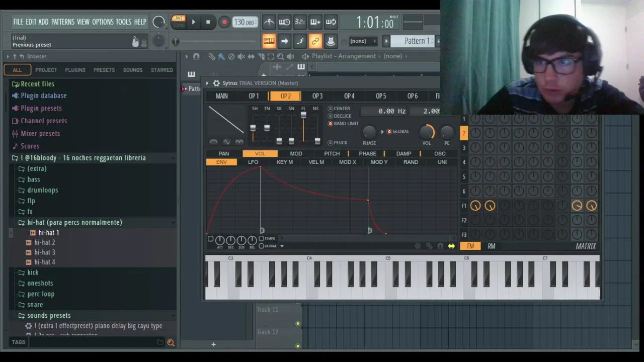Toggle the auto-scrolling arrow icon
Image resolution: width=644 pixels, height=362 pixels.
click(x=284, y=41)
